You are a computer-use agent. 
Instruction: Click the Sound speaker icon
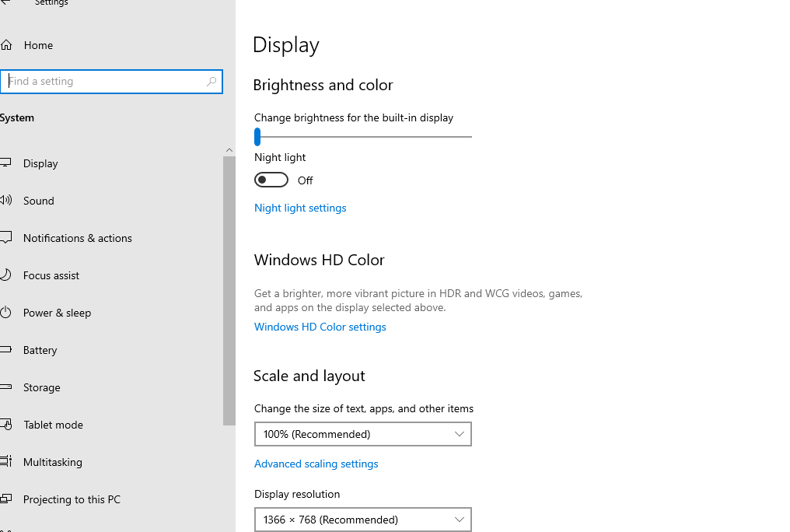[6, 201]
